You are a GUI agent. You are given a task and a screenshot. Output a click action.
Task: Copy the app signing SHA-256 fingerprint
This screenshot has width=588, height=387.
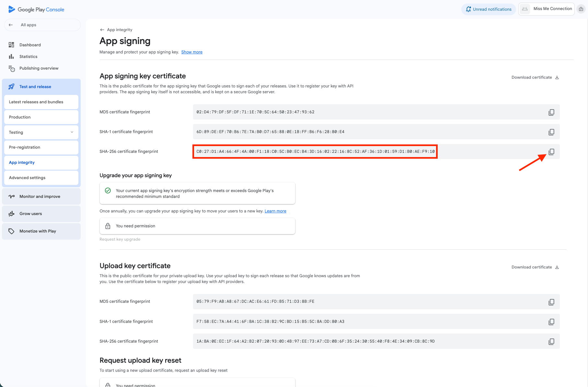coord(551,152)
